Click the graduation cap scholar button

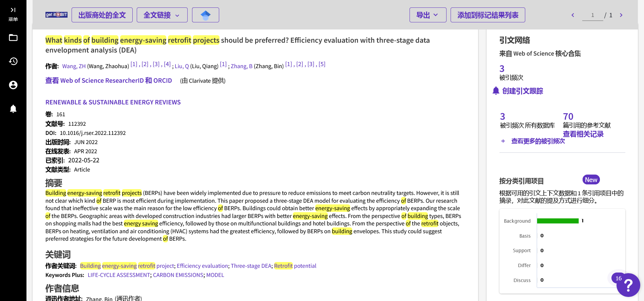pyautogui.click(x=205, y=15)
